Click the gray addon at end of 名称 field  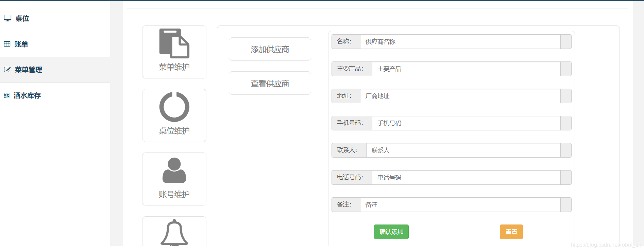click(x=566, y=41)
